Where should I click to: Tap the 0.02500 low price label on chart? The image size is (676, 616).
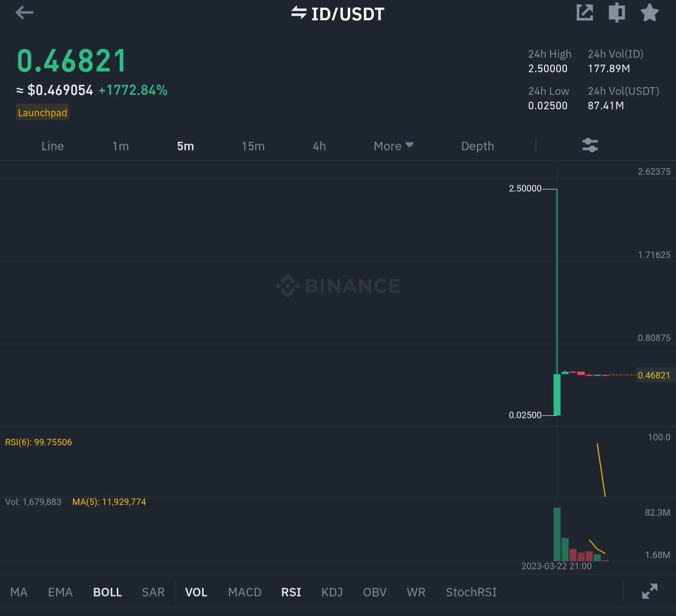(525, 415)
